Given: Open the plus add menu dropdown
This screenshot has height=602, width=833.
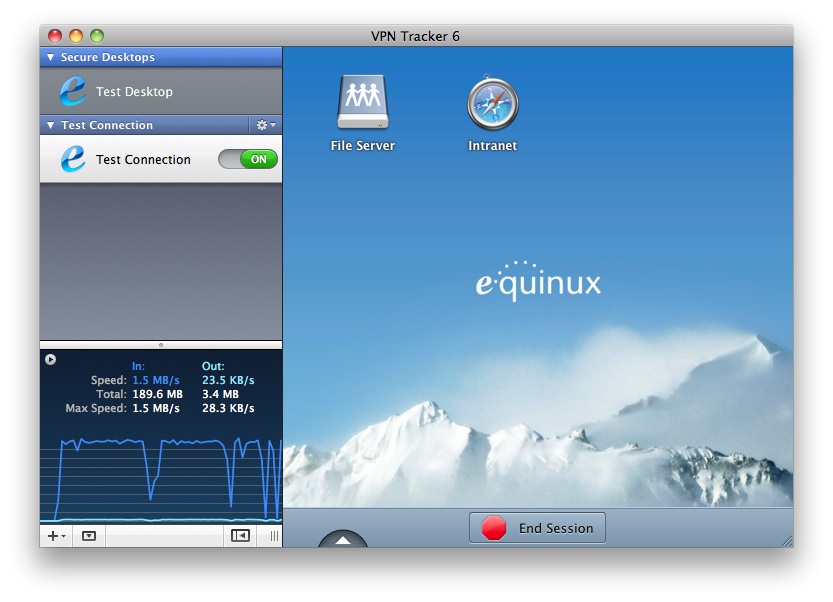Looking at the screenshot, I should [55, 536].
